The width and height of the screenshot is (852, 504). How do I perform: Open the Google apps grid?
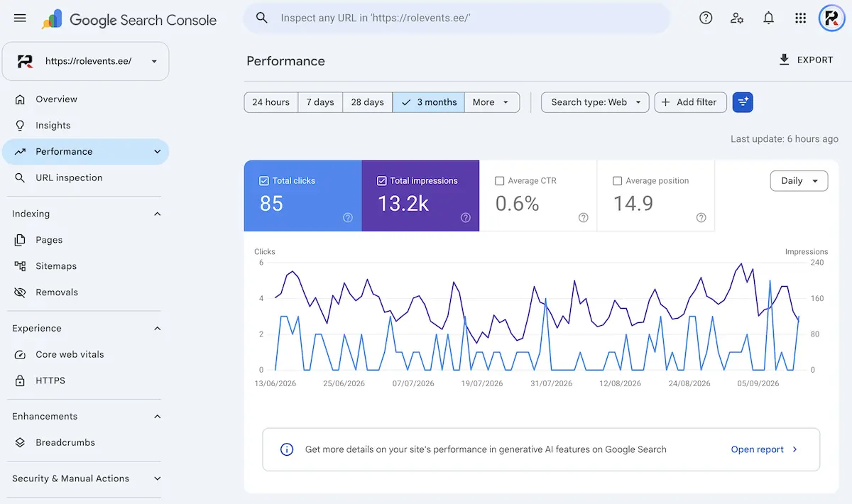(800, 18)
